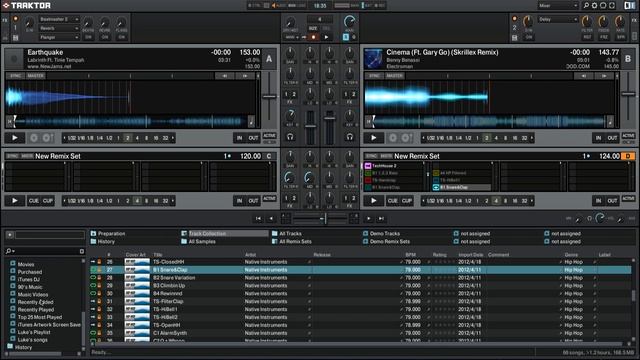Open the Delay effect dropdown
Screen dimensions: 640x360
click(558, 19)
